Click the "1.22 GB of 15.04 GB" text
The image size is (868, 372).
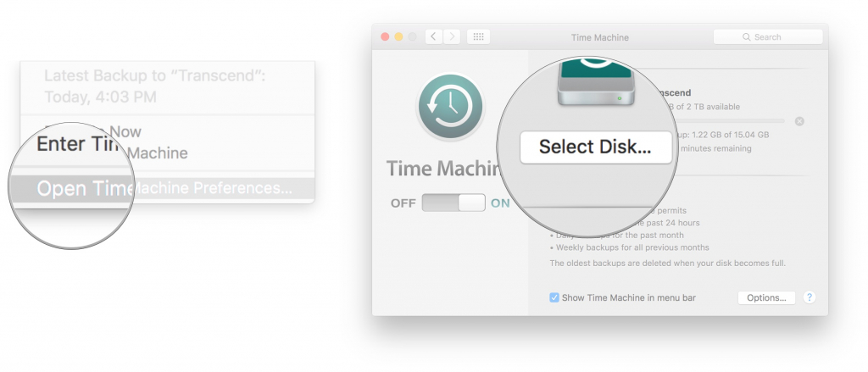(728, 135)
